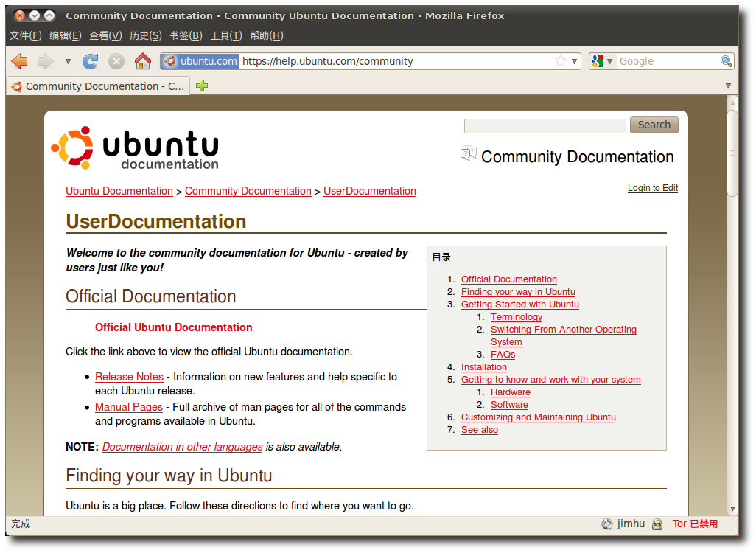Jump to Getting Started with Ubuntu
The image size is (756, 553).
click(x=519, y=305)
